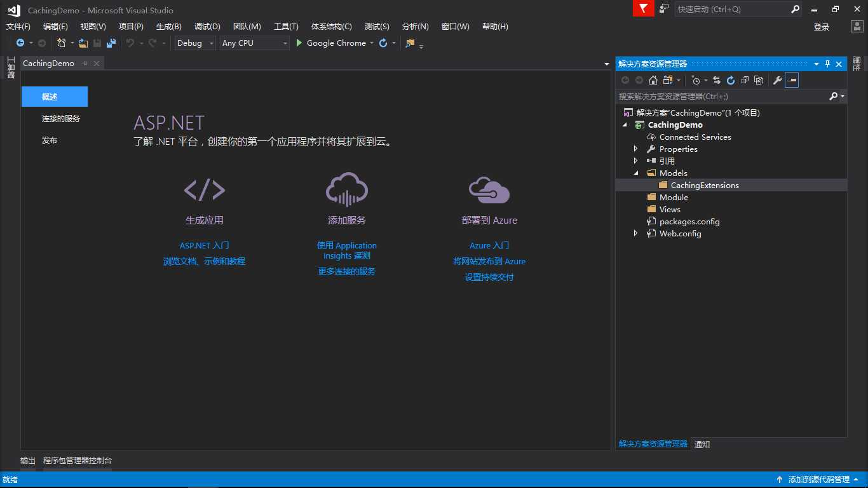This screenshot has height=488, width=868.
Task: Click 添加到源代码管理 in status bar
Action: tap(819, 480)
